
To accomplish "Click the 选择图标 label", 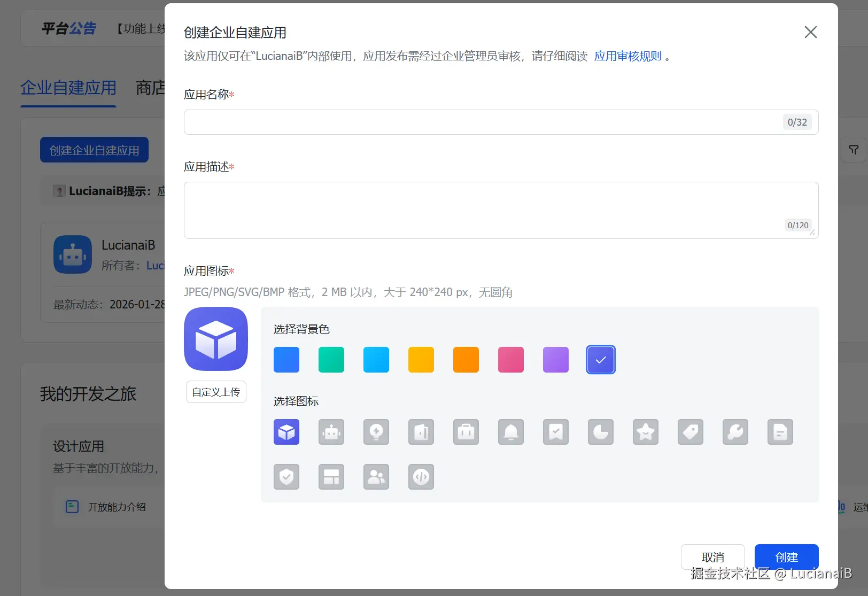I will (296, 401).
